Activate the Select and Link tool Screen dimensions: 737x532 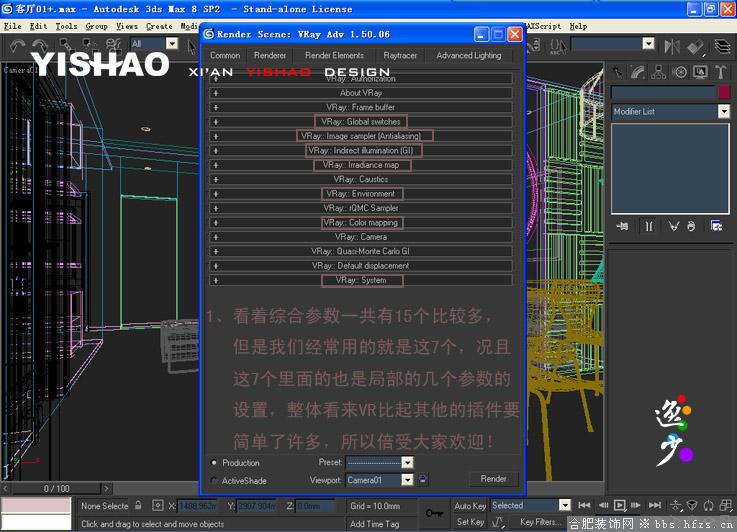[x=65, y=46]
